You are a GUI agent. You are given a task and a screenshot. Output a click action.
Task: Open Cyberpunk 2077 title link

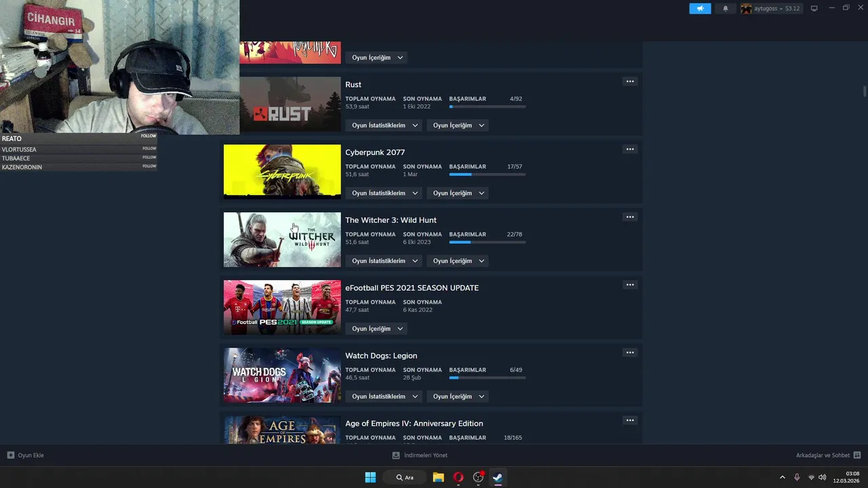pos(375,152)
